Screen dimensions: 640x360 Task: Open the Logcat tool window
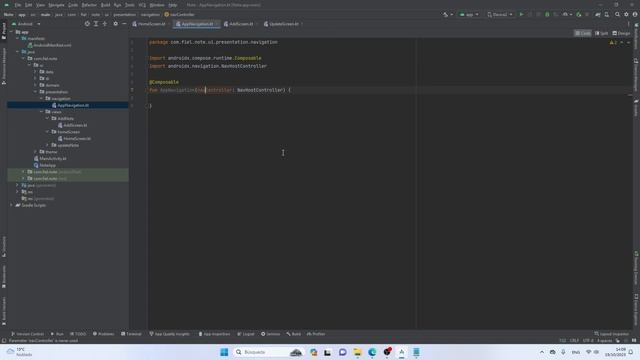[x=246, y=334]
